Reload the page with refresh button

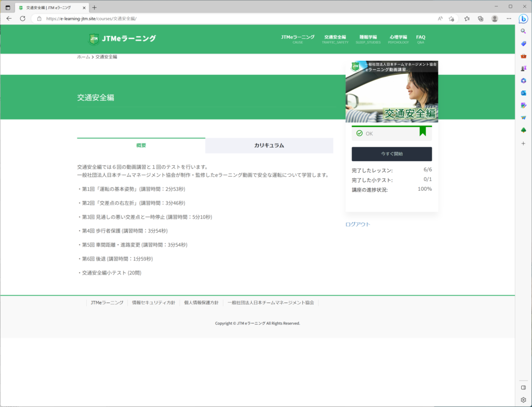22,18
